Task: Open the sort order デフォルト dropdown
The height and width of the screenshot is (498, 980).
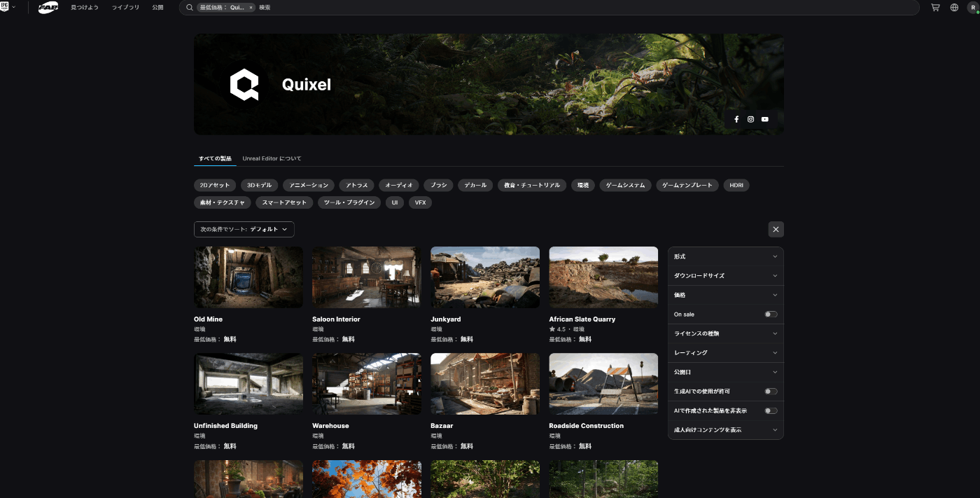Action: [x=244, y=229]
